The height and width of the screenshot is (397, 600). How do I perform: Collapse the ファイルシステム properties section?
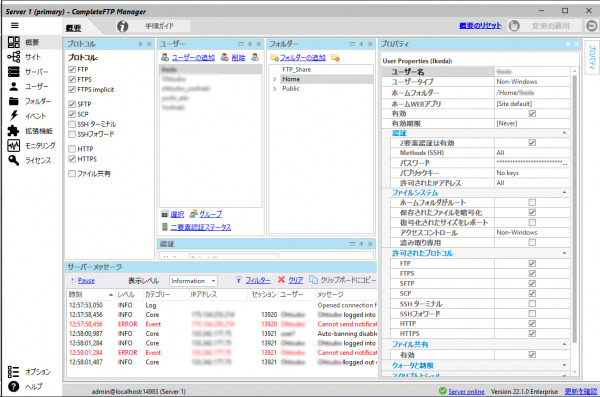(564, 193)
